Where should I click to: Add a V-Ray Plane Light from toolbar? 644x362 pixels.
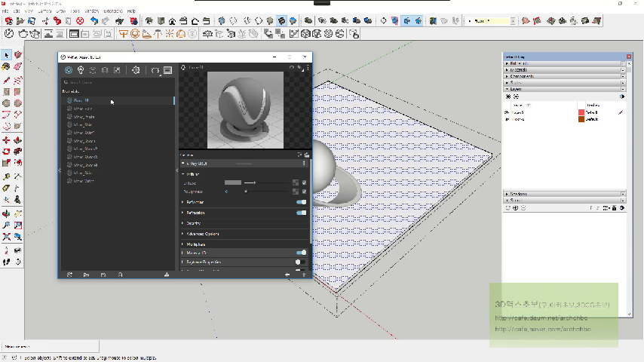(x=124, y=34)
